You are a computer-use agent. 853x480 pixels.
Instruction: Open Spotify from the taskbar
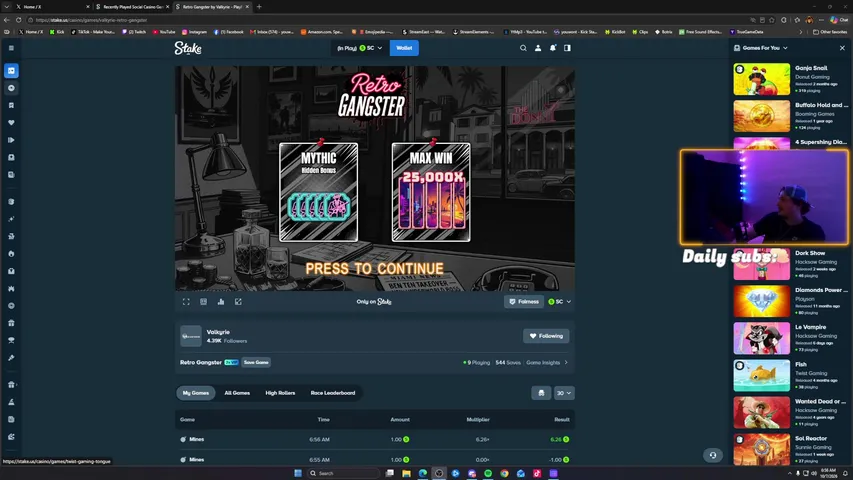coord(488,473)
